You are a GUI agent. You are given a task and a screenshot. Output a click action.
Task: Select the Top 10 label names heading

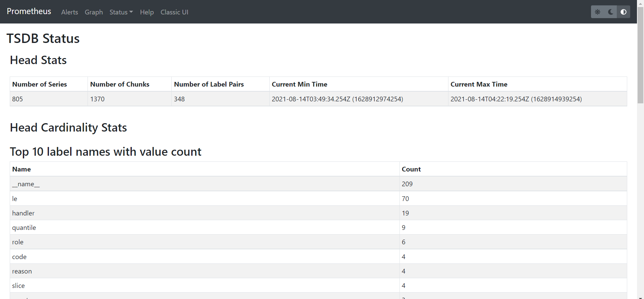coord(106,152)
